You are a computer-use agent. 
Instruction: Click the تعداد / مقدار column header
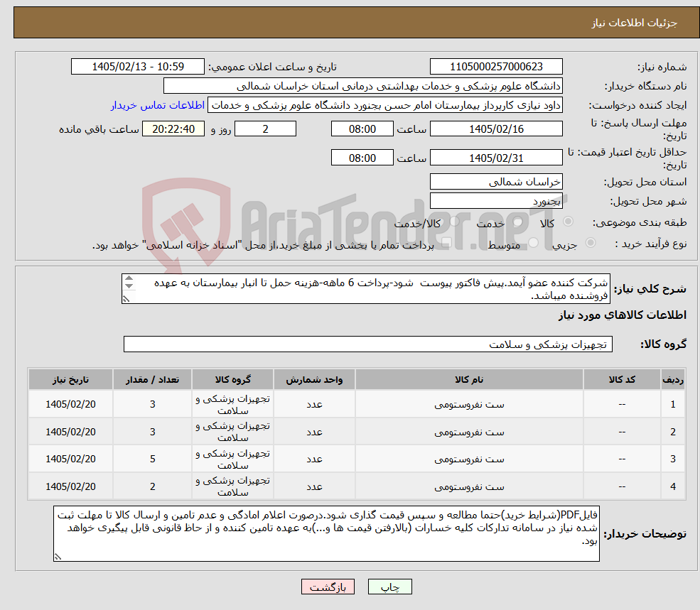pos(152,379)
